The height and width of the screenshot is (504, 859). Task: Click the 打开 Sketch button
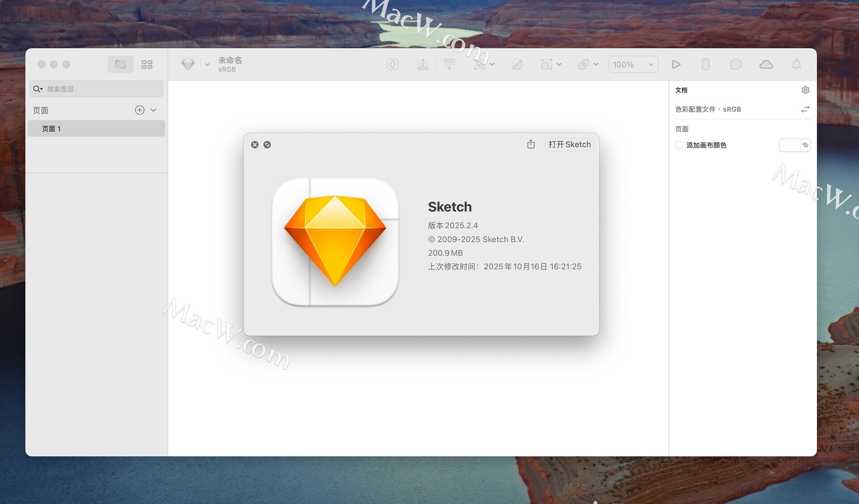[x=569, y=144]
